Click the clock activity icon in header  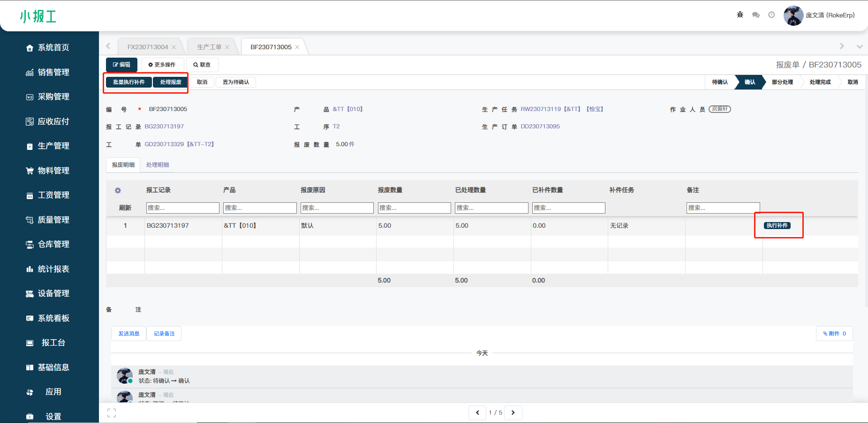pos(771,15)
